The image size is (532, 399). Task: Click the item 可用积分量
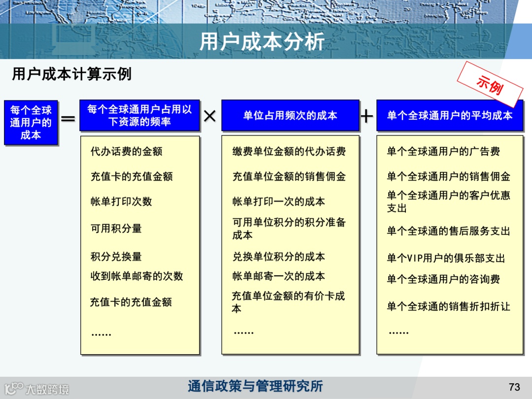coord(116,229)
